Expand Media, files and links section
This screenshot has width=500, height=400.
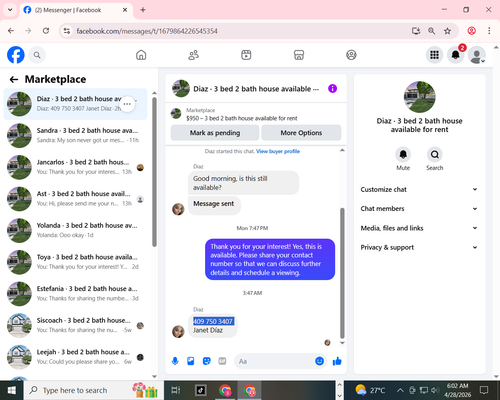pos(419,228)
